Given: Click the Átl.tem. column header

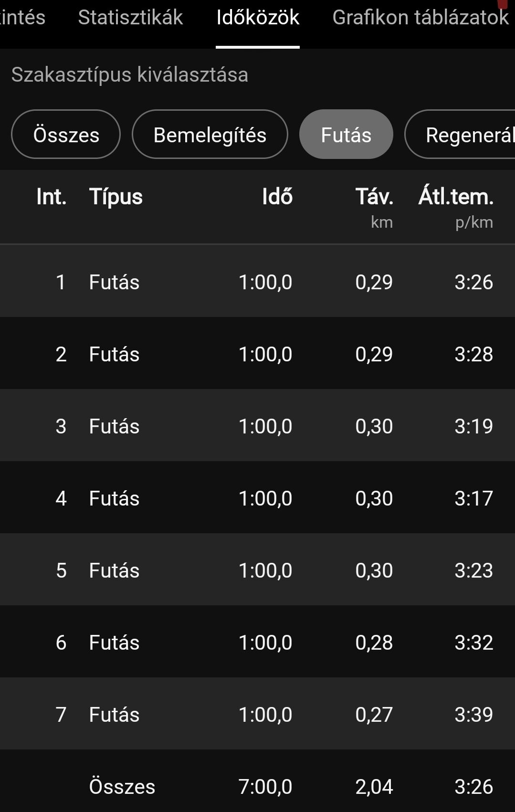Looking at the screenshot, I should click(x=456, y=207).
